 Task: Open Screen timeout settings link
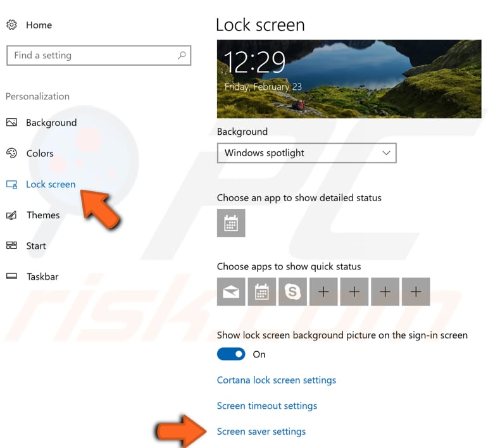click(267, 406)
